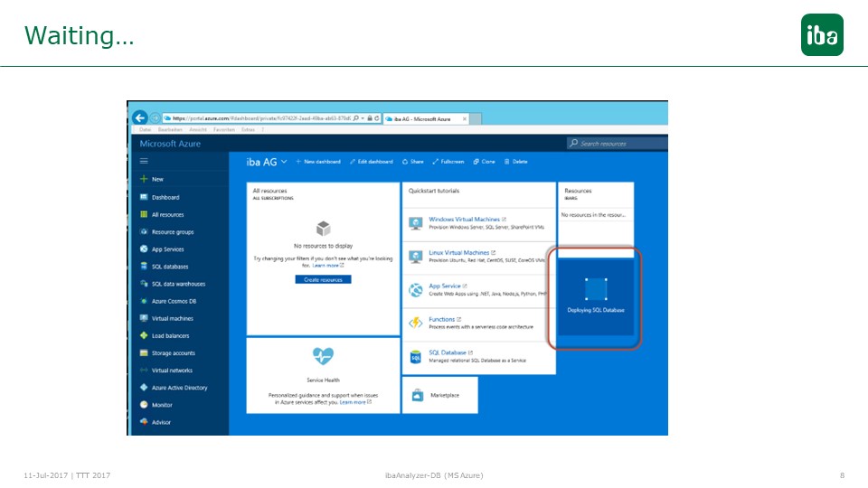Image resolution: width=868 pixels, height=488 pixels.
Task: Click the browser forward arrow button
Action: [155, 117]
